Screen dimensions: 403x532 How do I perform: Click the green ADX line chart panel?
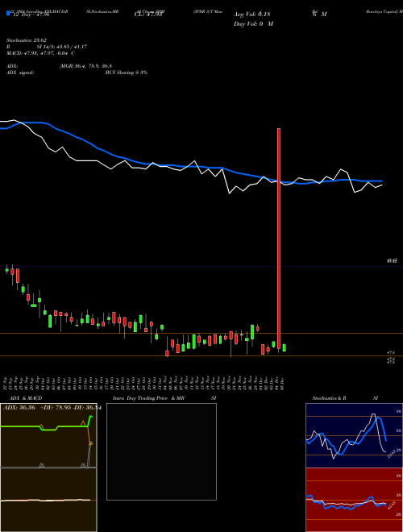point(48,435)
